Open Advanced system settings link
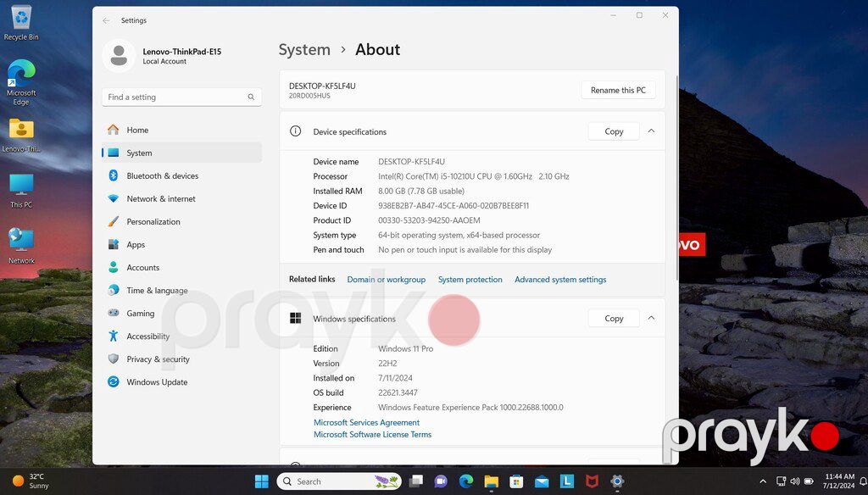The width and height of the screenshot is (868, 495). [x=560, y=280]
